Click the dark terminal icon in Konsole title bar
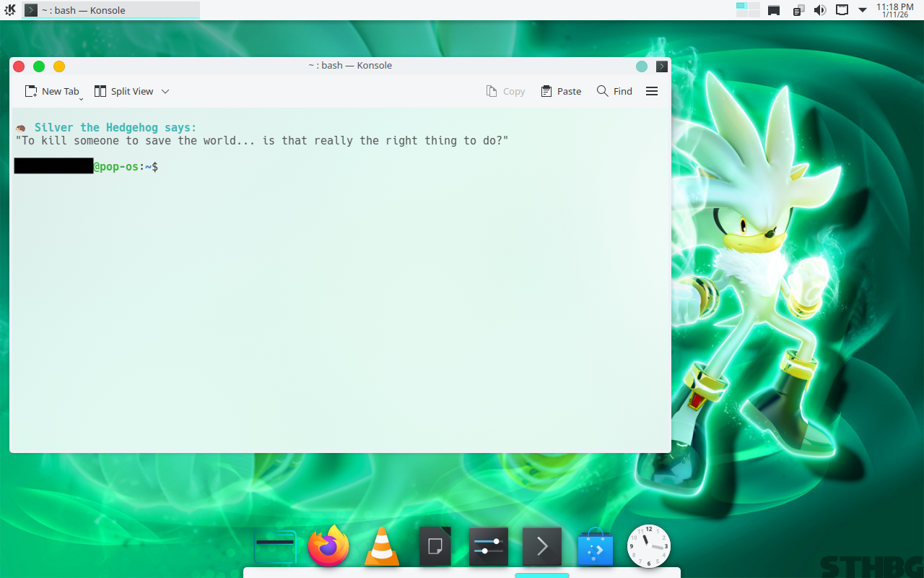The image size is (924, 578). pos(662,66)
